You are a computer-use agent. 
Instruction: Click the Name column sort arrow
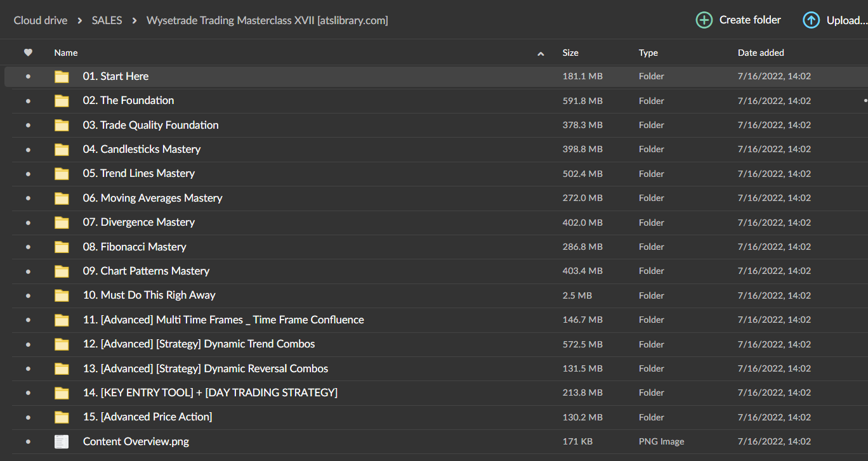(x=541, y=54)
